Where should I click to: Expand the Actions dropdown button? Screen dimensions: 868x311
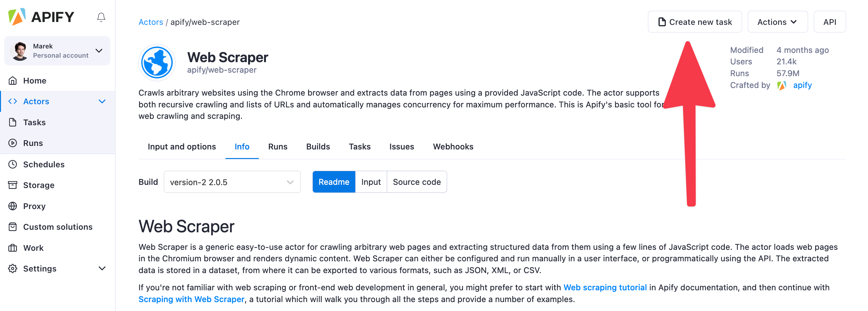pos(777,22)
